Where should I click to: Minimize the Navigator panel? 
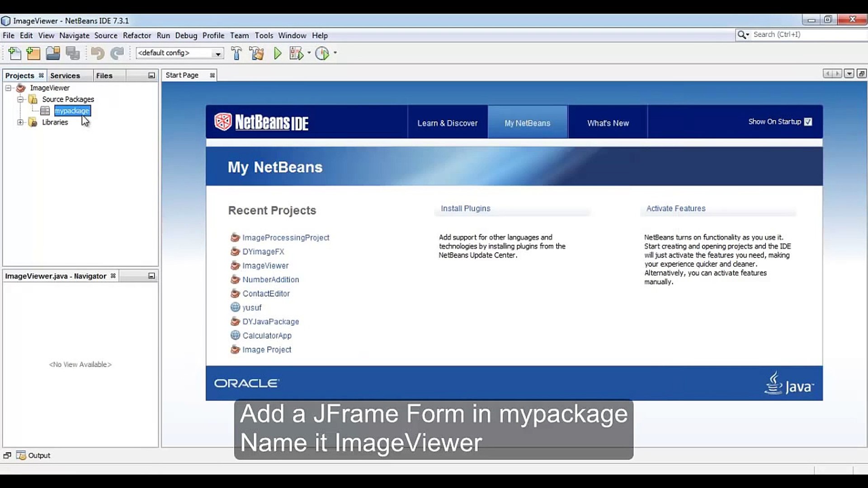(151, 276)
